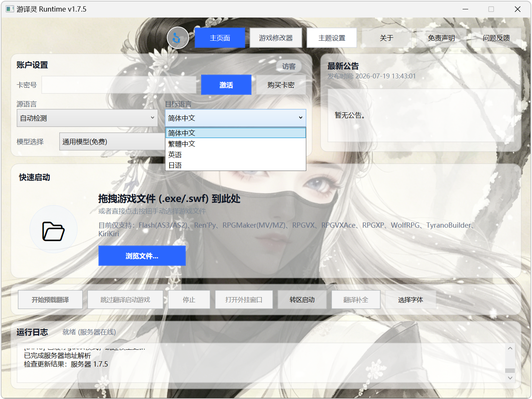Image resolution: width=532 pixels, height=399 pixels.
Task: Click the 翻译补全 button
Action: coord(356,300)
